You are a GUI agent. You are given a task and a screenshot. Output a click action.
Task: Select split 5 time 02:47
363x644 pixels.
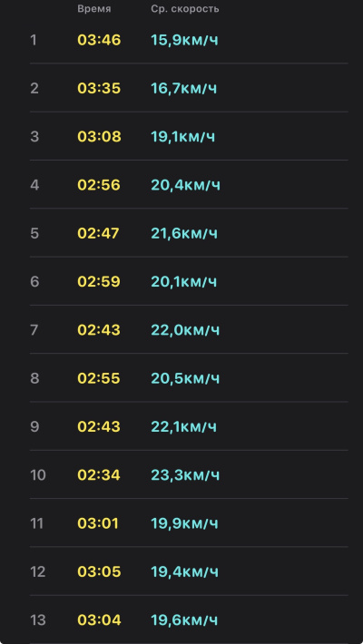[98, 233]
